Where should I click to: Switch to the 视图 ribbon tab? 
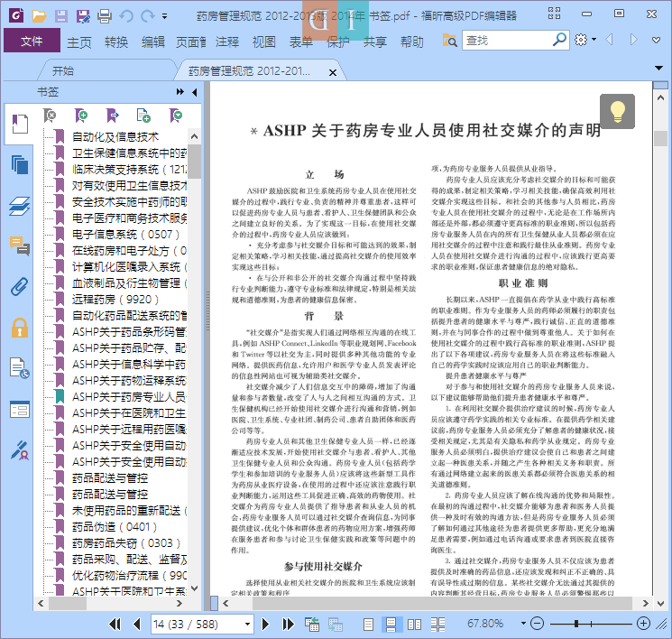pos(264,42)
